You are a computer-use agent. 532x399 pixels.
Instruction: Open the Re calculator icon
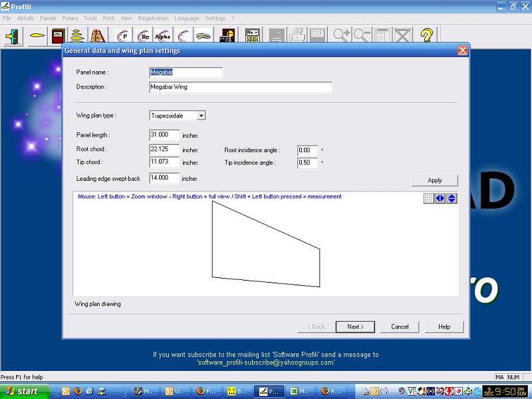(x=253, y=36)
